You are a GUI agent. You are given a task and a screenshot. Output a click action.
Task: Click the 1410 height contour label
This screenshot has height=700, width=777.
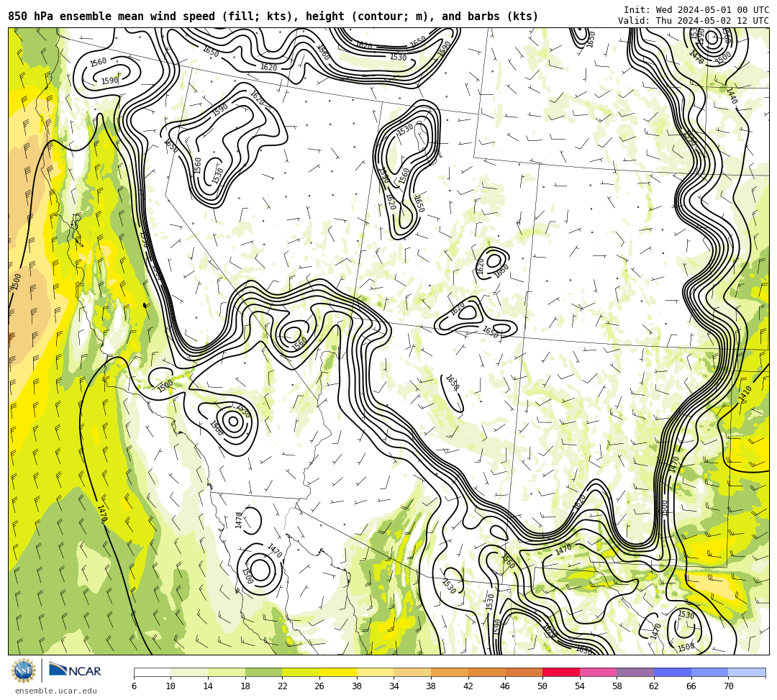[745, 394]
